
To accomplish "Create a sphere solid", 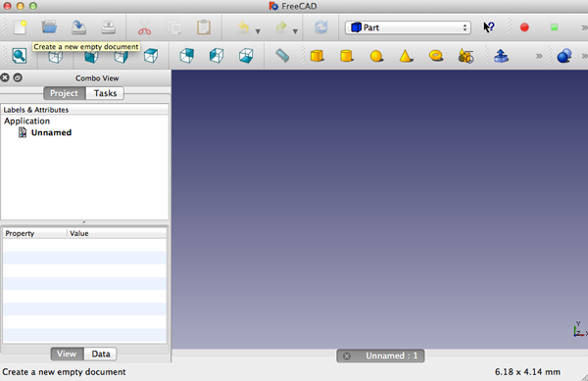I will coord(376,56).
